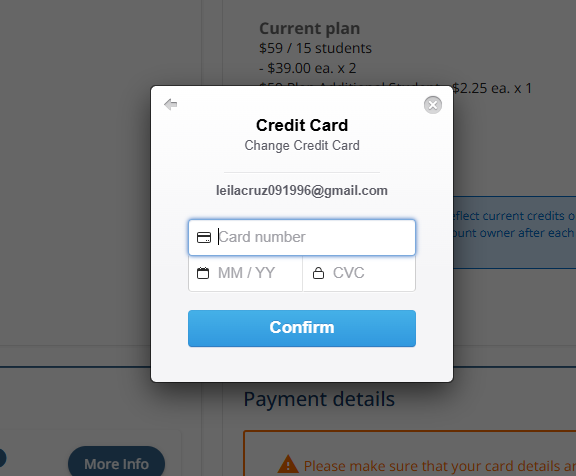Click the card details warning message
This screenshot has width=576, height=476.
click(440, 466)
